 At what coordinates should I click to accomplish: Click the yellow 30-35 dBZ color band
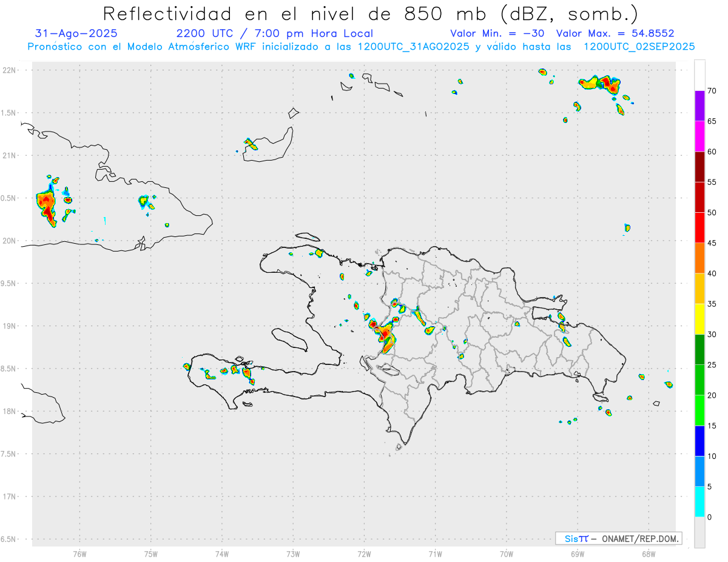pyautogui.click(x=699, y=319)
